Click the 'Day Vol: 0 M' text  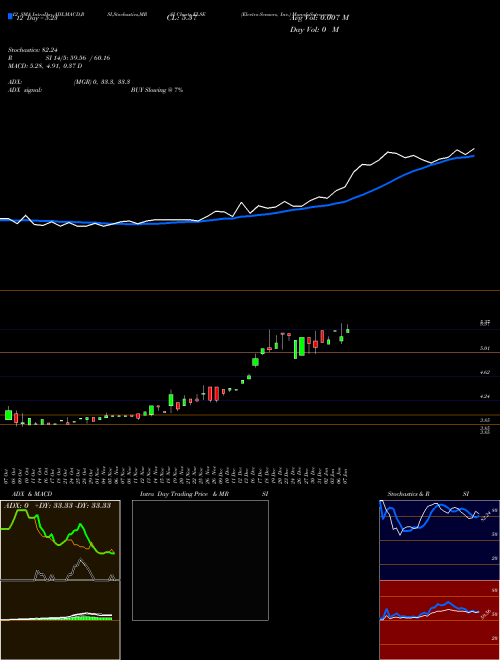[314, 30]
